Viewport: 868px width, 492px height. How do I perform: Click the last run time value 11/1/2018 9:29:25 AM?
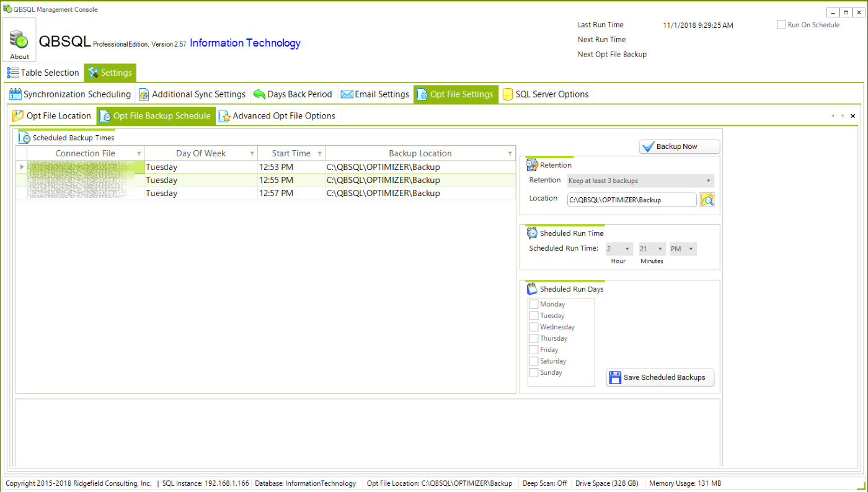(x=698, y=25)
